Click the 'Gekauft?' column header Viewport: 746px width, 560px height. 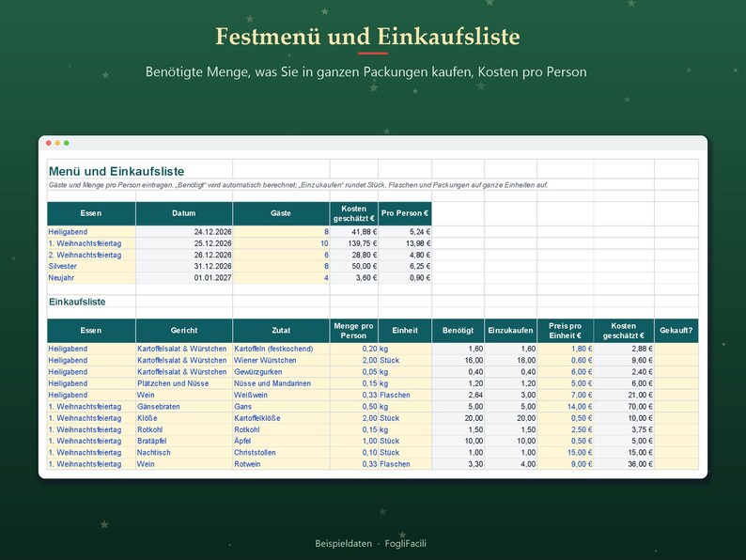676,331
